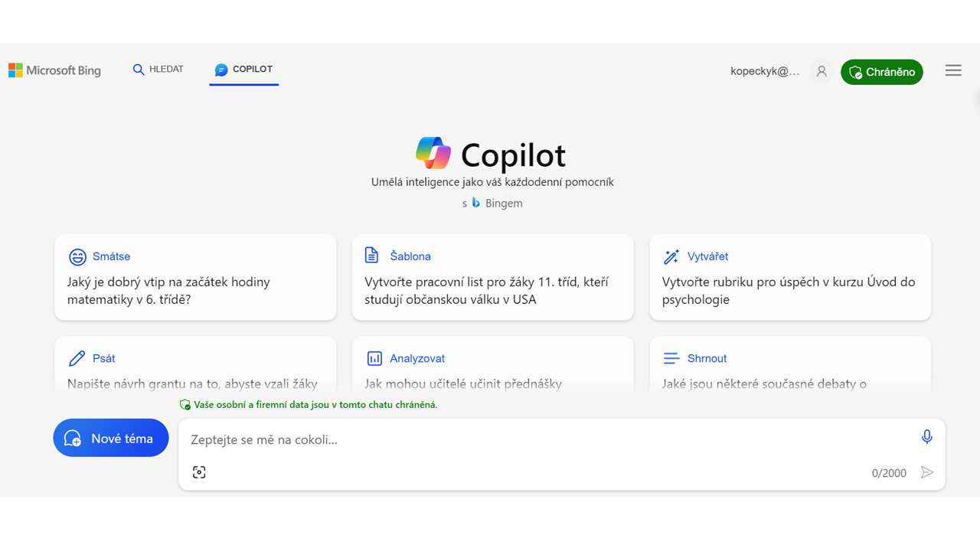The width and height of the screenshot is (980, 551).
Task: Click the user profile avatar icon
Action: 822,71
